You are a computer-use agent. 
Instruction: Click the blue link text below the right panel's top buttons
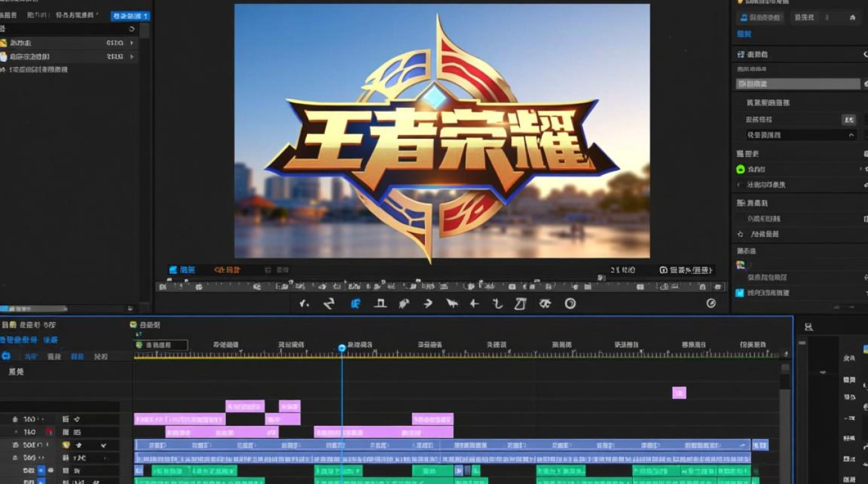(x=744, y=34)
